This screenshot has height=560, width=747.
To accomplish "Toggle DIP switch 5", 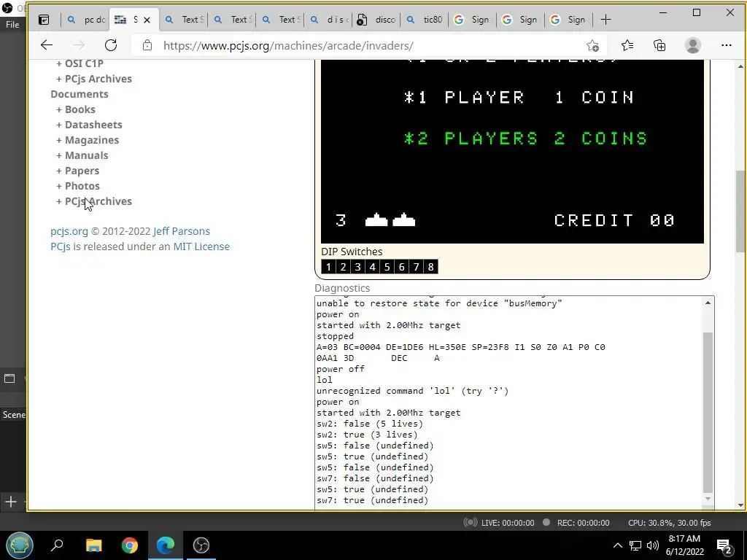I will pyautogui.click(x=387, y=267).
